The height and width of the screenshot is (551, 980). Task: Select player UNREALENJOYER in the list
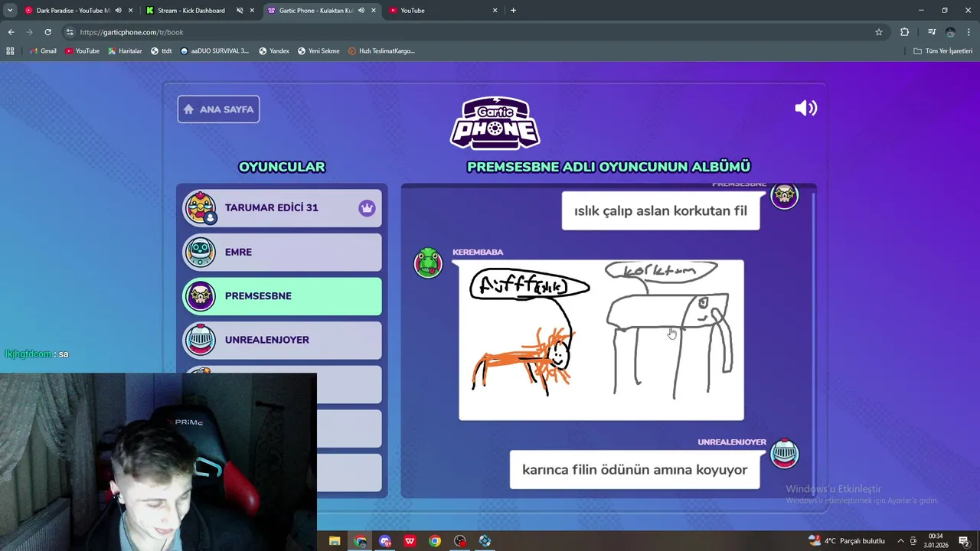[x=282, y=340]
